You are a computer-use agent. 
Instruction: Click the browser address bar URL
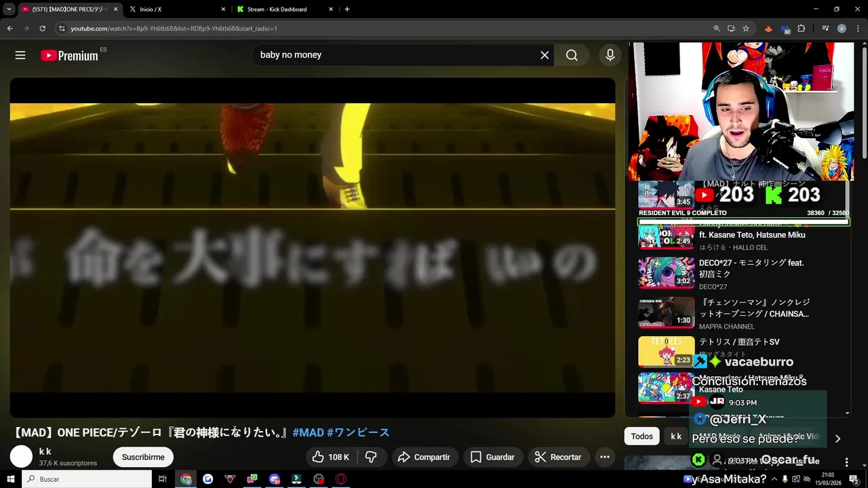tap(174, 28)
